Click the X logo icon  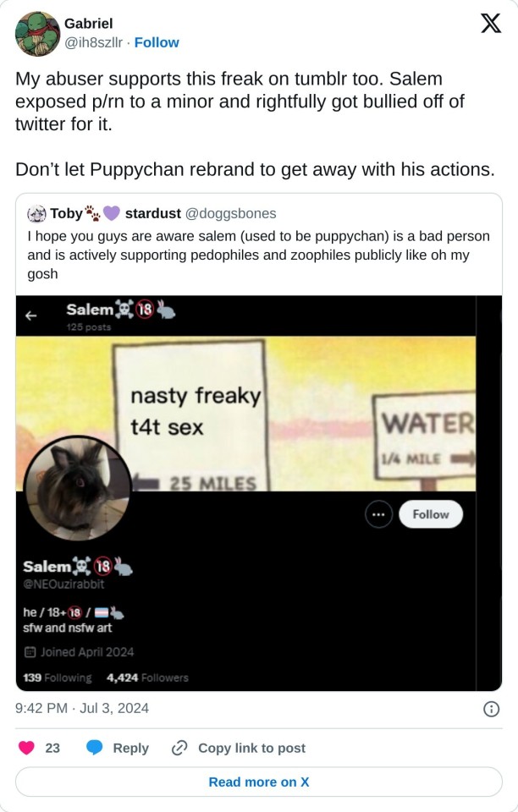pos(491,24)
